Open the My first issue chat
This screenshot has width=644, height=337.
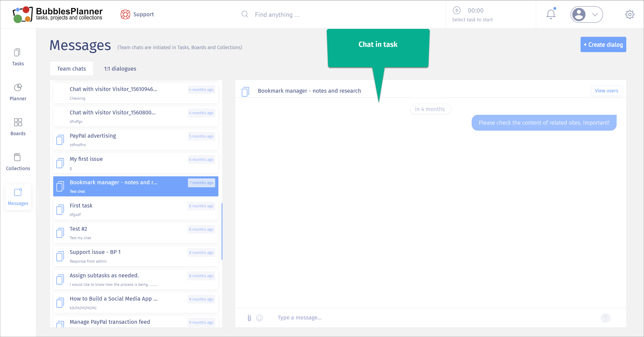pos(136,163)
